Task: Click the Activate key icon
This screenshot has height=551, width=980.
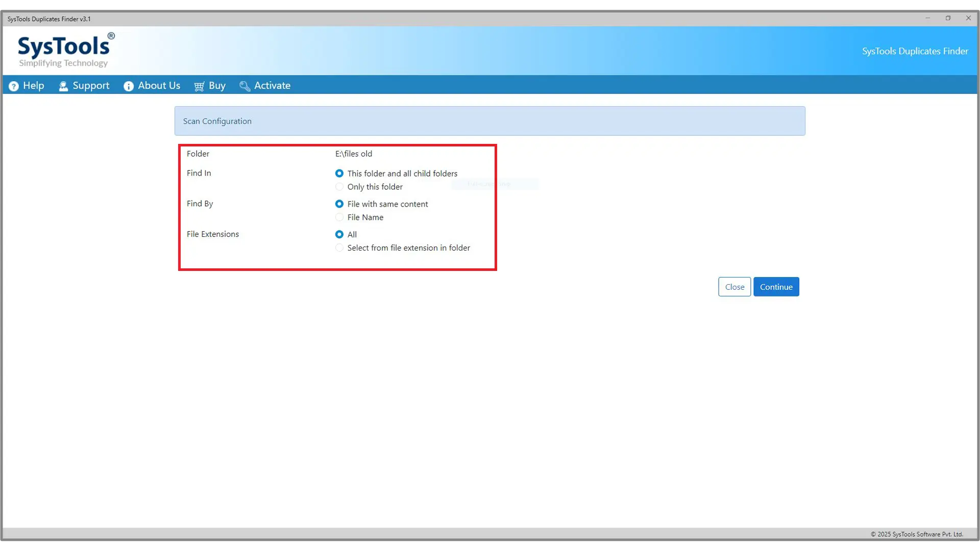Action: (244, 86)
